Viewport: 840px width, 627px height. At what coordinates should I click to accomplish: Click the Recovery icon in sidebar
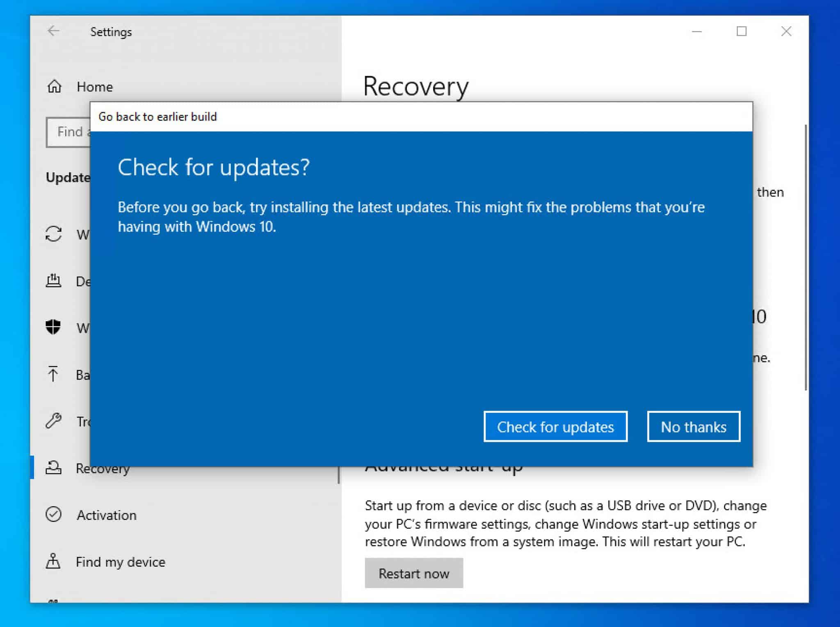click(54, 468)
